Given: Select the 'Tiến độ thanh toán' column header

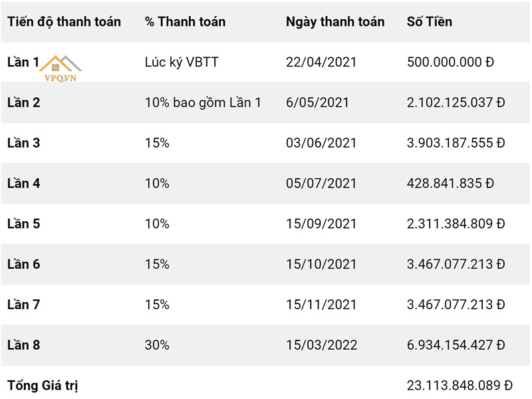Looking at the screenshot, I should (64, 22).
